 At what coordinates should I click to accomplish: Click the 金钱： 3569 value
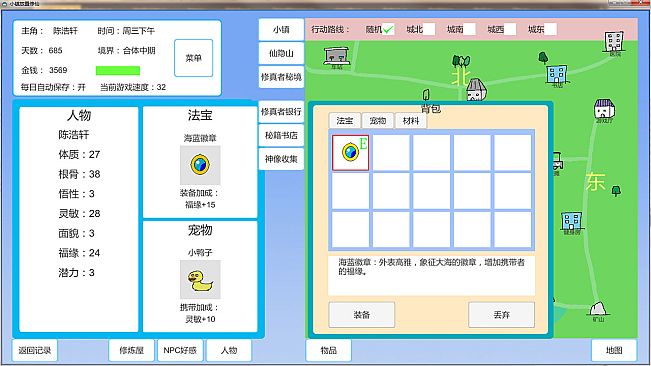pyautogui.click(x=44, y=70)
